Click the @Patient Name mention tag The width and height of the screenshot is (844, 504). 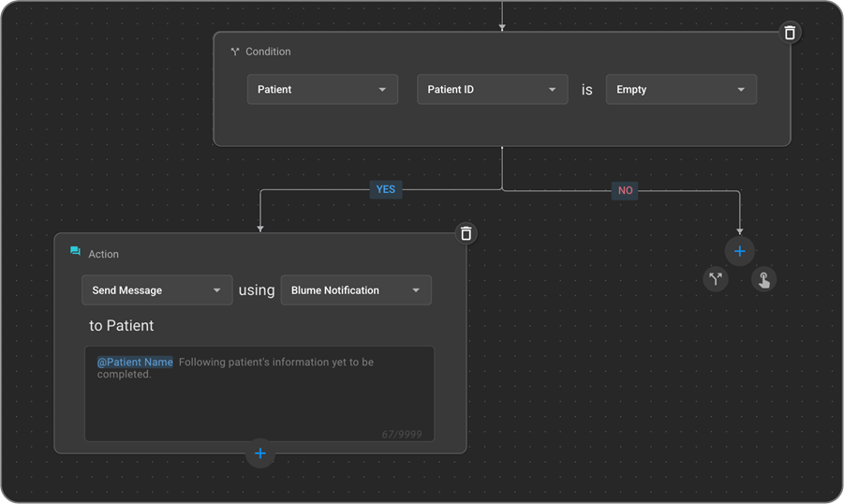pyautogui.click(x=135, y=363)
